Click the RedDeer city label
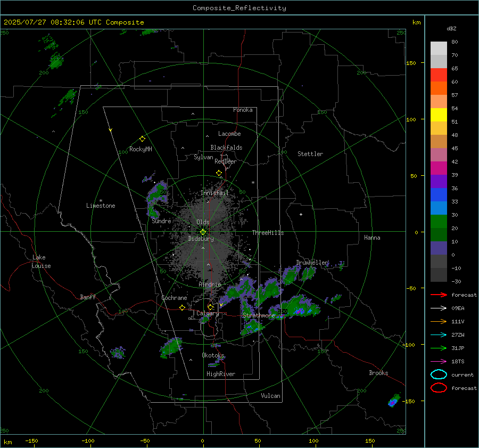Image resolution: width=479 pixels, height=448 pixels. 226,161
